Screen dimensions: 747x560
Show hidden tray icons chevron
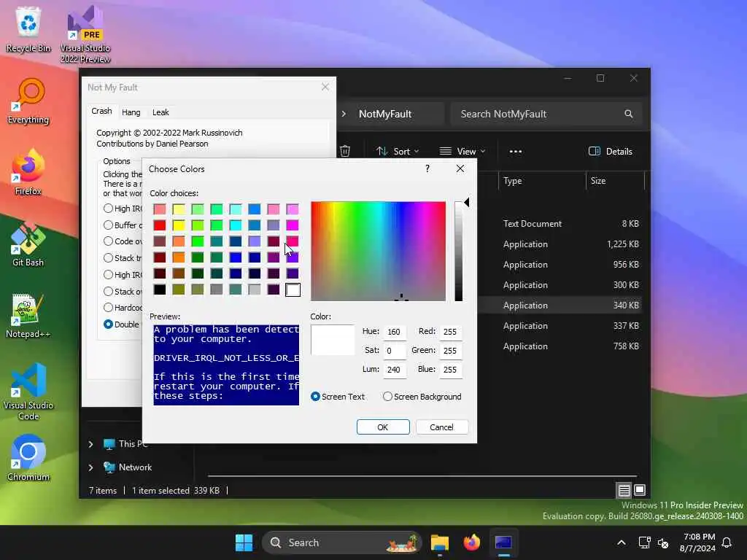[x=622, y=542]
